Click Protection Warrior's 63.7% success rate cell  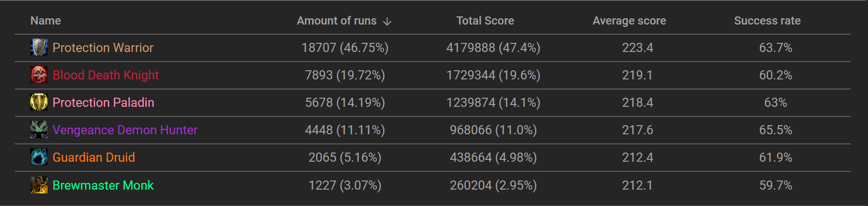775,48
